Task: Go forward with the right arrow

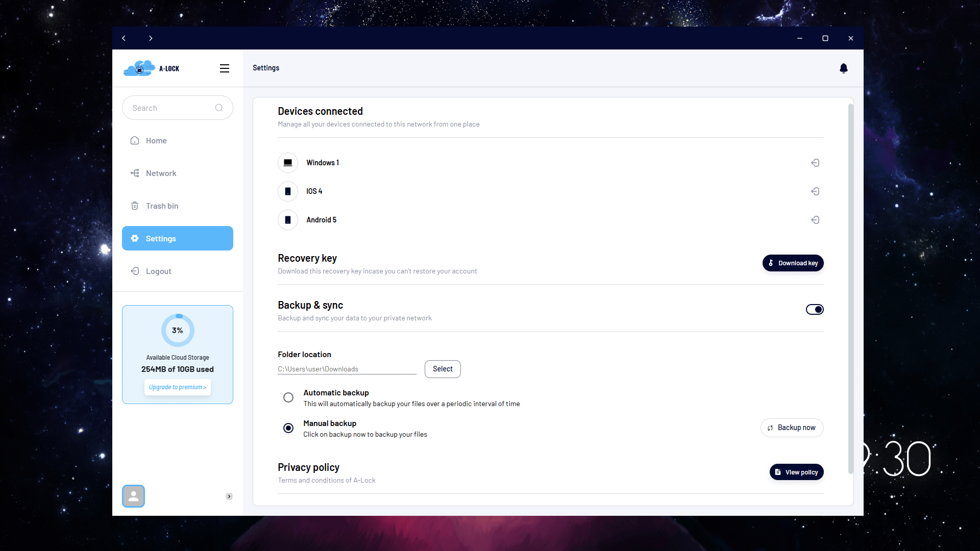Action: (x=151, y=38)
